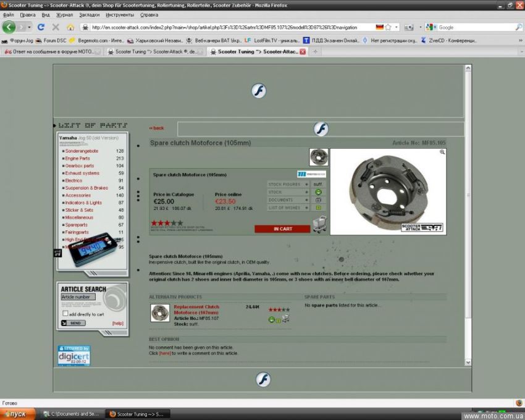Open the search engine selector dropdown
Image resolution: width=525 pixels, height=420 pixels.
431,27
